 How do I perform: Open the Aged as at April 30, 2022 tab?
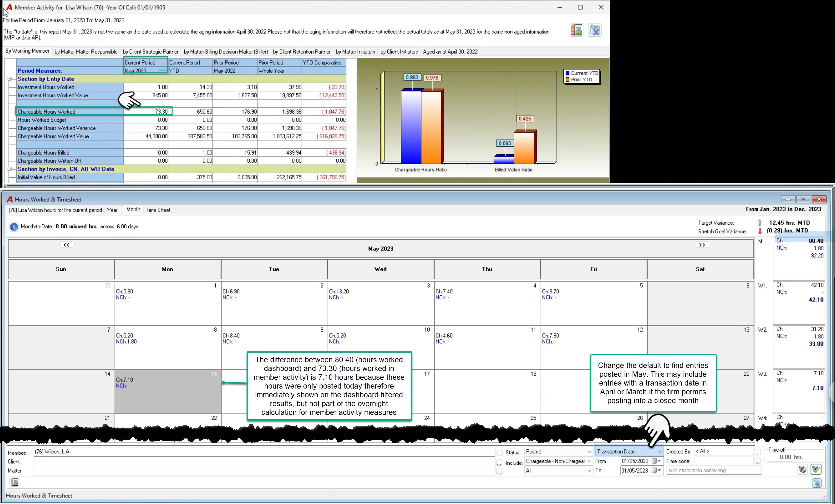pyautogui.click(x=450, y=52)
